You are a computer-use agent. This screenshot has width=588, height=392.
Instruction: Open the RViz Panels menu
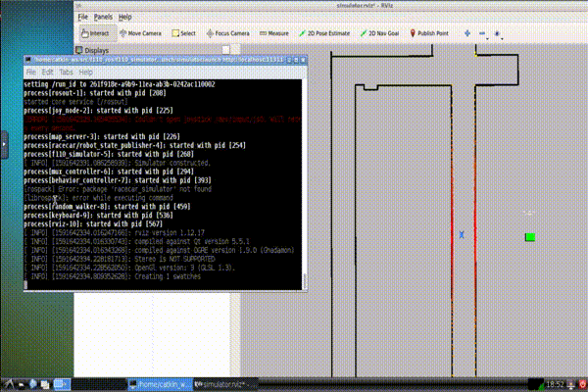tap(103, 17)
